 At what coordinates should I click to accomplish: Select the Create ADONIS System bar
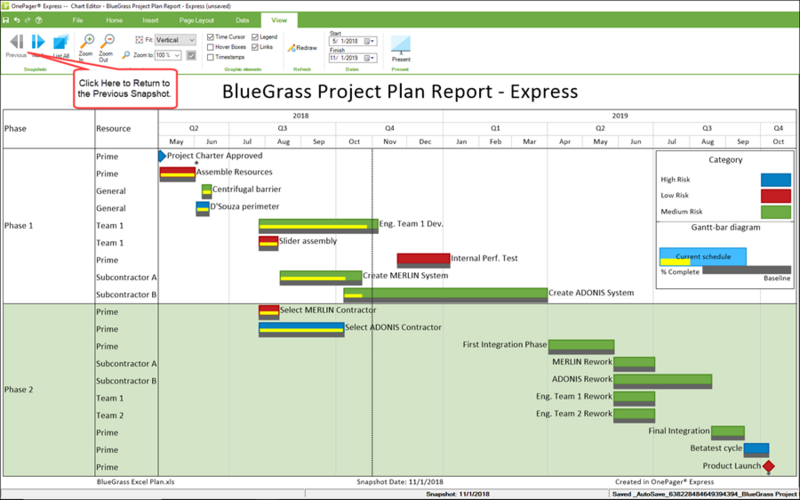445,295
